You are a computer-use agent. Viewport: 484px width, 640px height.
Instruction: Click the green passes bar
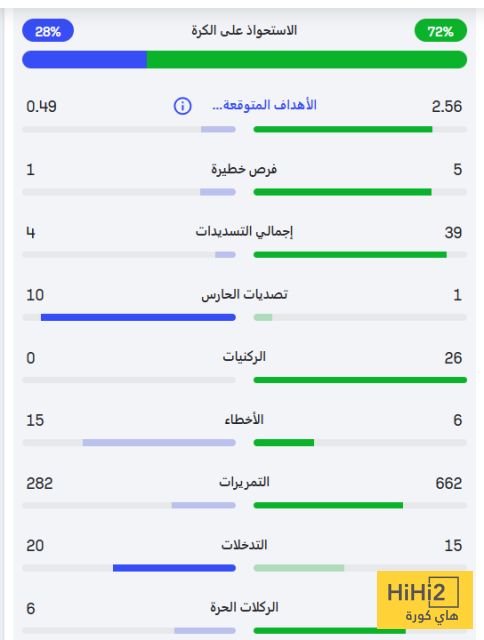pyautogui.click(x=328, y=505)
